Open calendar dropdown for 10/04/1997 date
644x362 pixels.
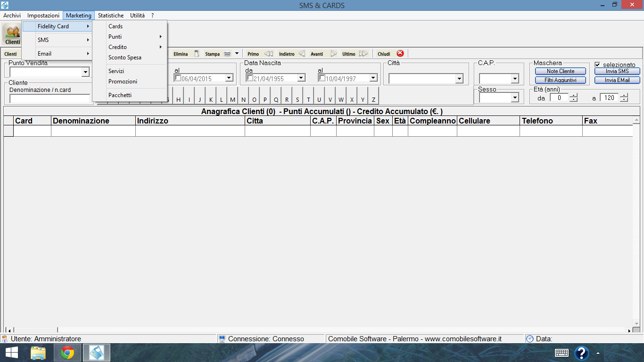pos(373,78)
